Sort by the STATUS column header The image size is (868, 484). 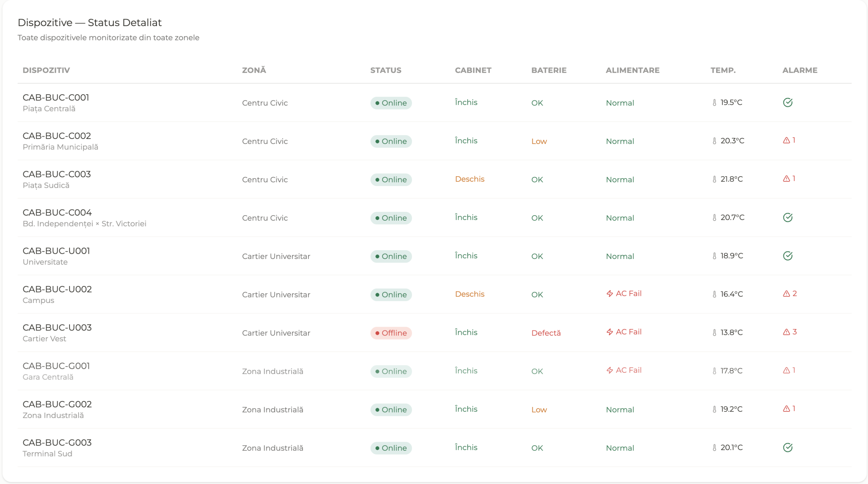pyautogui.click(x=386, y=70)
